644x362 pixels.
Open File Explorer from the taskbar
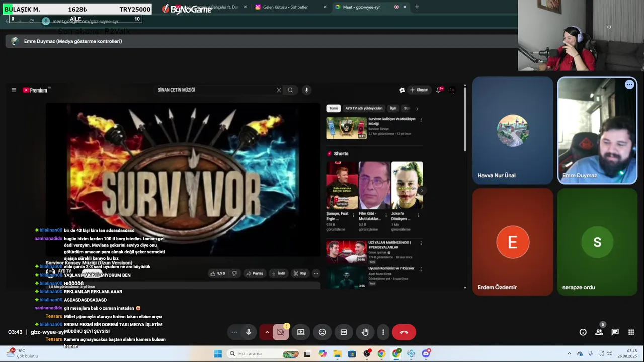[x=337, y=354]
